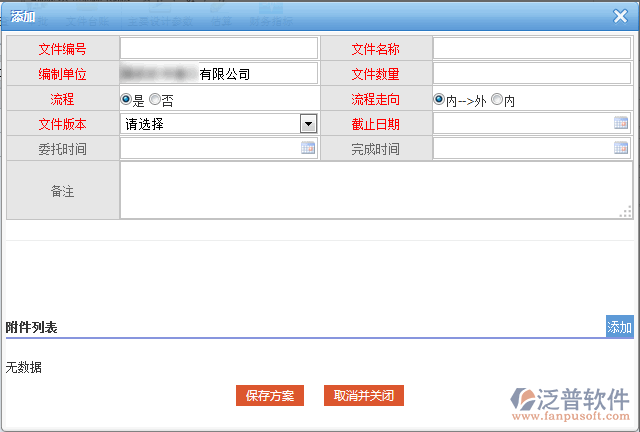Click the 保存方案 button
Image resolution: width=640 pixels, height=432 pixels.
point(270,395)
